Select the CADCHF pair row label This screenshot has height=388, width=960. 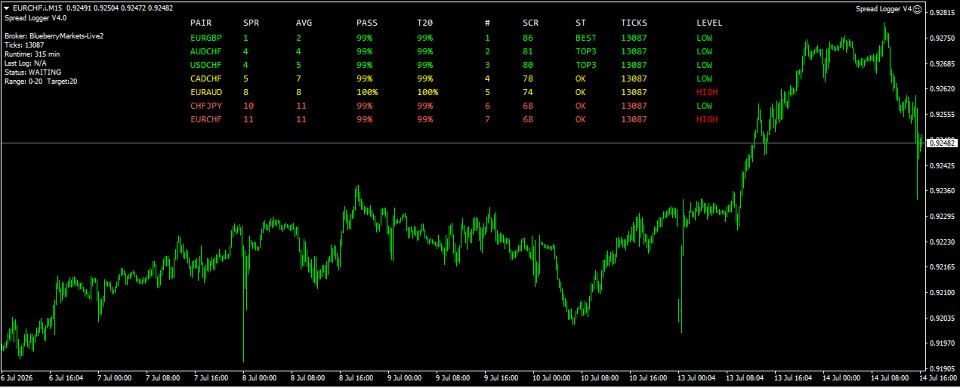206,78
